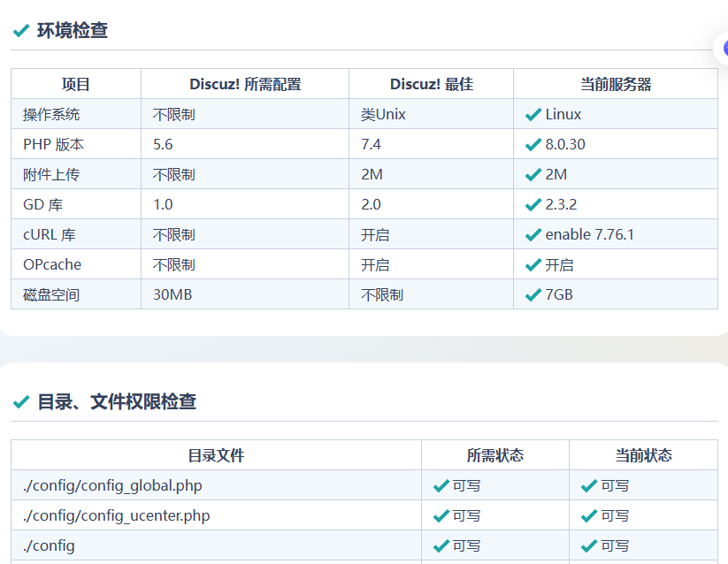The height and width of the screenshot is (564, 728).
Task: Click the checkmark icon next to 7GB
Action: pyautogui.click(x=533, y=295)
